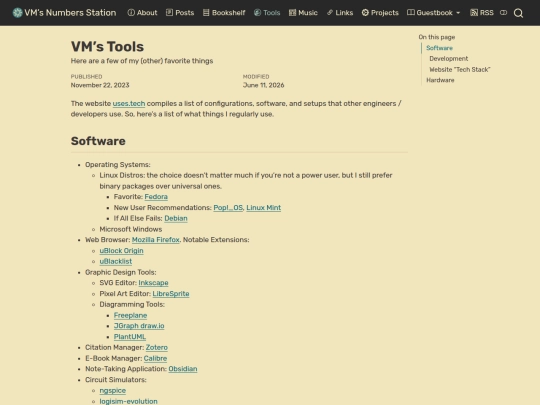This screenshot has height=405, width=540.
Task: Open the search magnifier icon
Action: click(518, 13)
